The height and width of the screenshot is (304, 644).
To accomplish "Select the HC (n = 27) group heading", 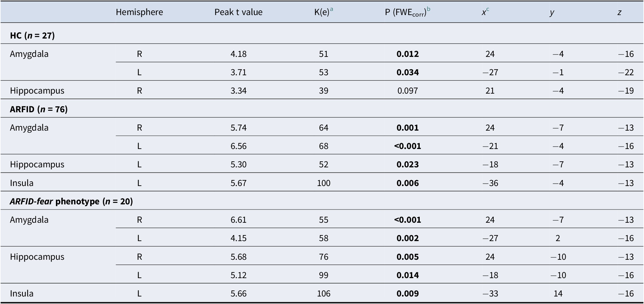I will [x=32, y=36].
